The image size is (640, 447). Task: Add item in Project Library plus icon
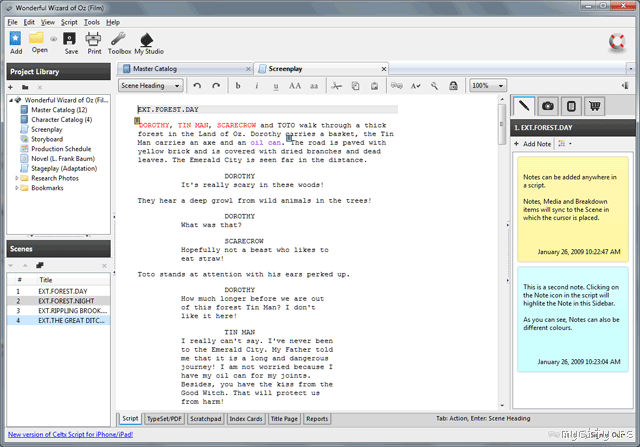pos(11,87)
